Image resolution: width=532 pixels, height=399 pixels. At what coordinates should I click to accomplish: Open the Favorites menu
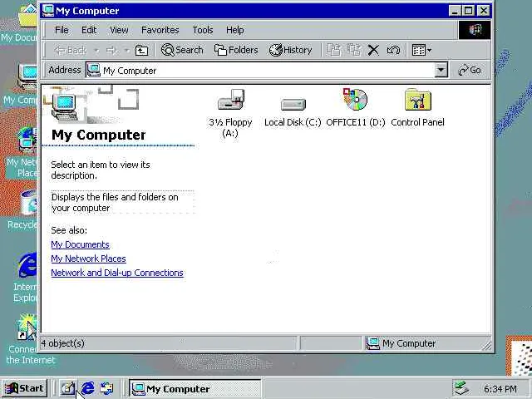[x=160, y=30]
